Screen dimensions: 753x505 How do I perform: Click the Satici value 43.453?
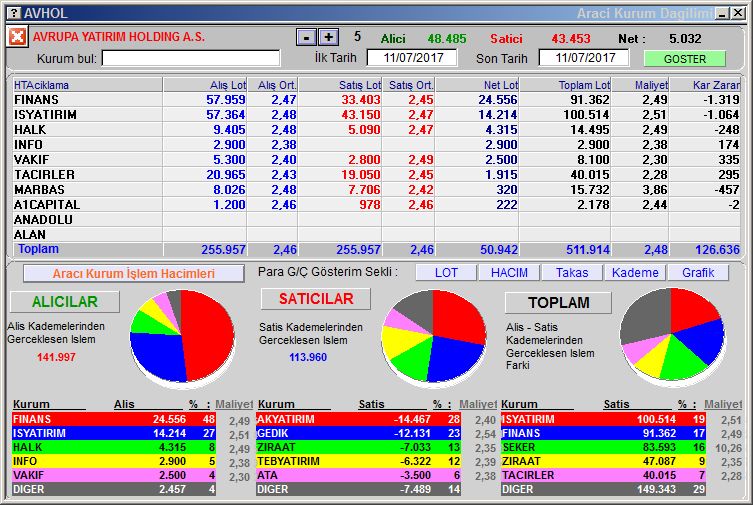pyautogui.click(x=571, y=38)
